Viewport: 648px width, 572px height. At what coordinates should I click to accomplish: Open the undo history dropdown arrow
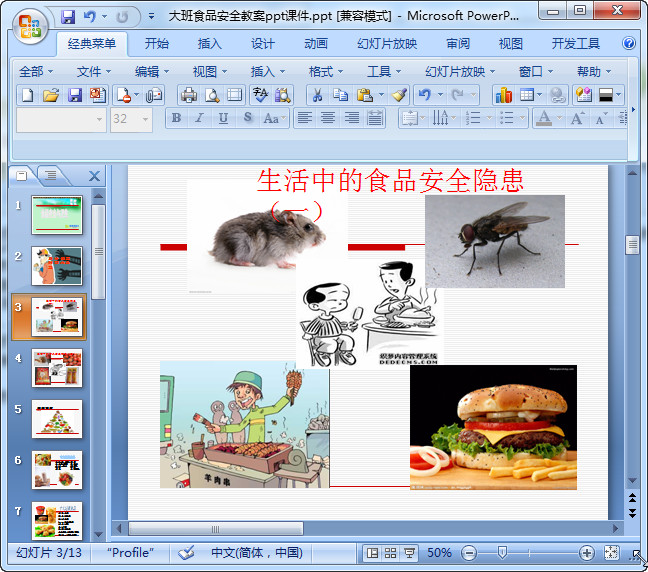point(441,95)
